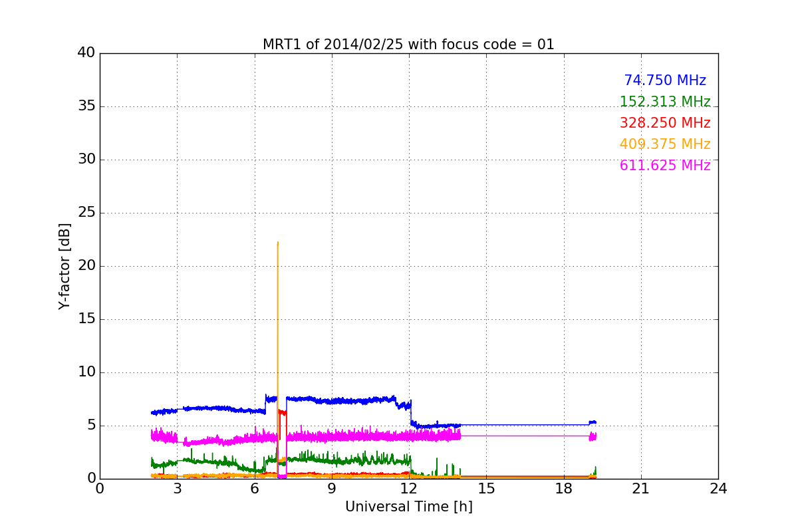Click the red step of the 328.250 MHz trace near 7h
Image resolution: width=798 pixels, height=532 pixels.
coord(283,413)
